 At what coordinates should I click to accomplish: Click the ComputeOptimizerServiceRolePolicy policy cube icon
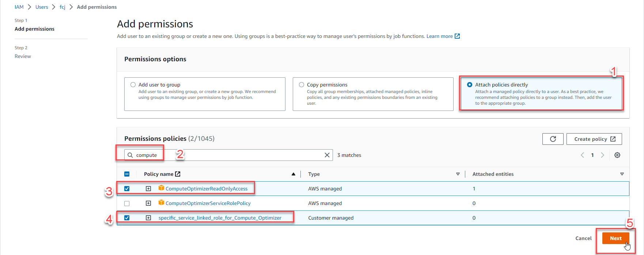[161, 202]
